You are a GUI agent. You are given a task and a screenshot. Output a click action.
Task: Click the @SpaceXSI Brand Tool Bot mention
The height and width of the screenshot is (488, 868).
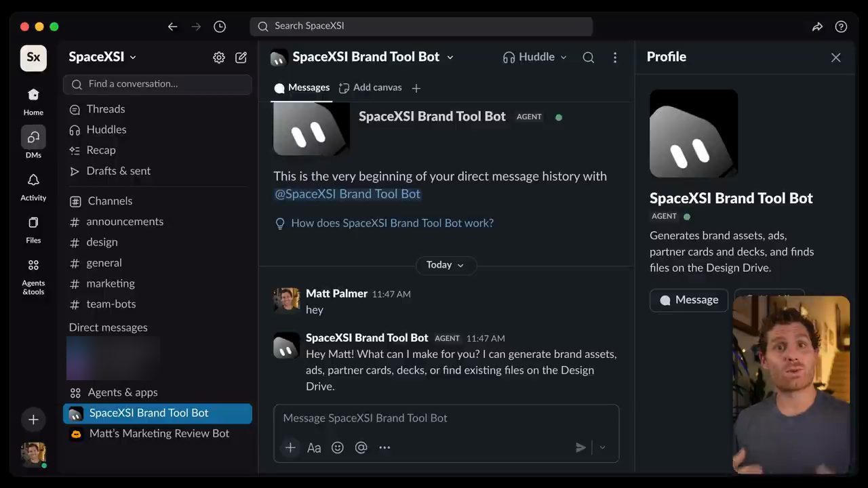347,194
